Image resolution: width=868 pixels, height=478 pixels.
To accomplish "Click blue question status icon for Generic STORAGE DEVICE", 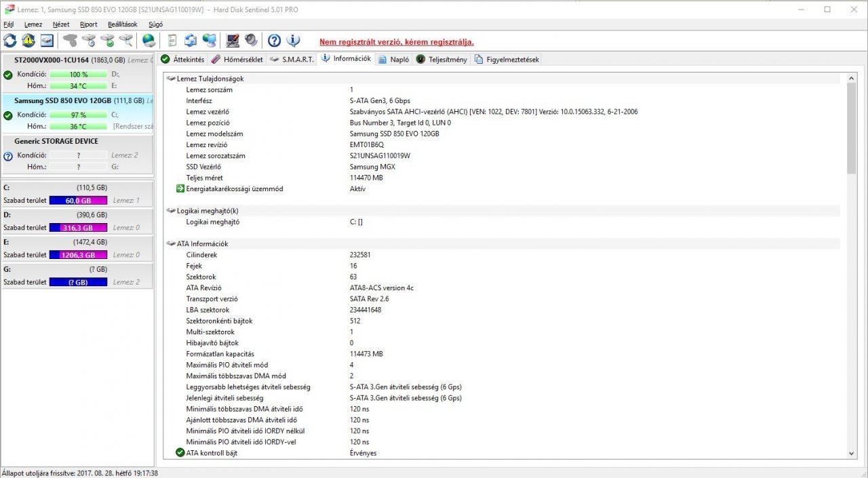I will click(x=8, y=156).
